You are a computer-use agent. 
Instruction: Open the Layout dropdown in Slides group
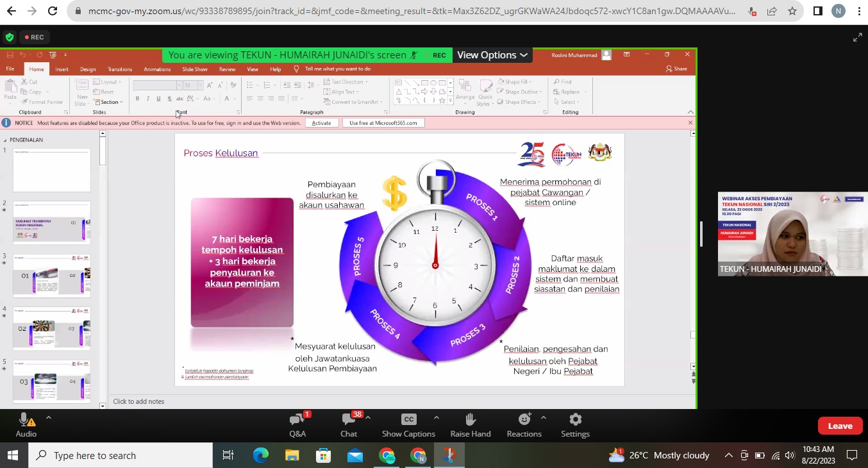pos(107,81)
